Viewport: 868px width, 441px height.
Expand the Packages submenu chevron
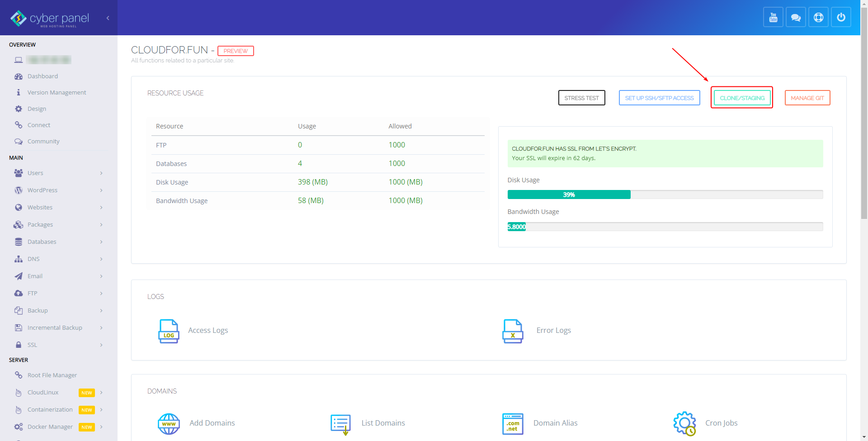tap(101, 225)
